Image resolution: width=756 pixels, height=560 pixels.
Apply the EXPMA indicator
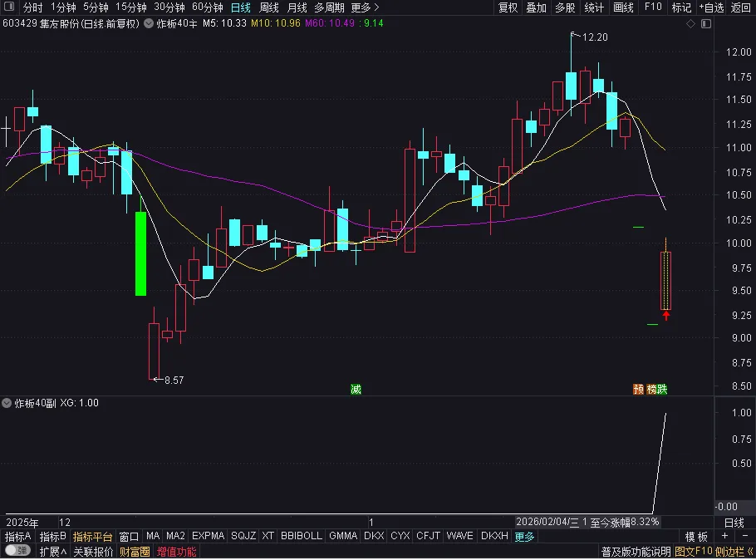(x=209, y=537)
